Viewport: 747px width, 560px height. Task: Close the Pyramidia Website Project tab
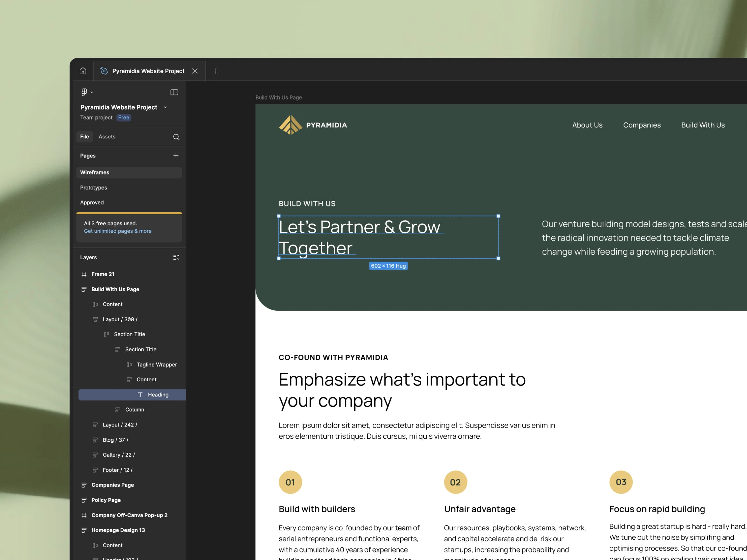pos(195,71)
